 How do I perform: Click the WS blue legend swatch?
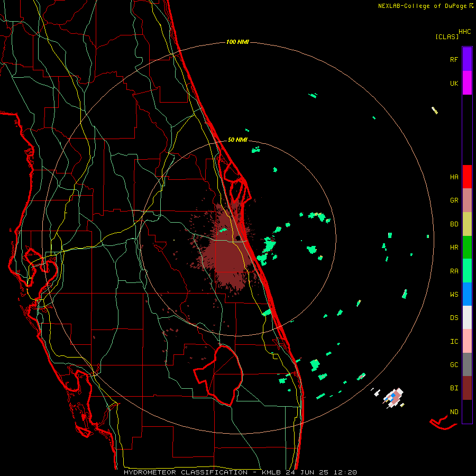(x=467, y=294)
